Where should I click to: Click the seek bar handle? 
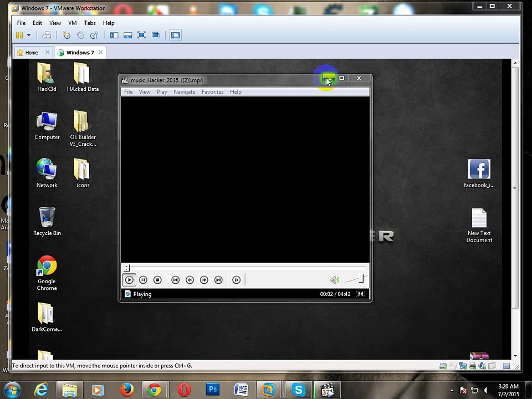coord(126,268)
